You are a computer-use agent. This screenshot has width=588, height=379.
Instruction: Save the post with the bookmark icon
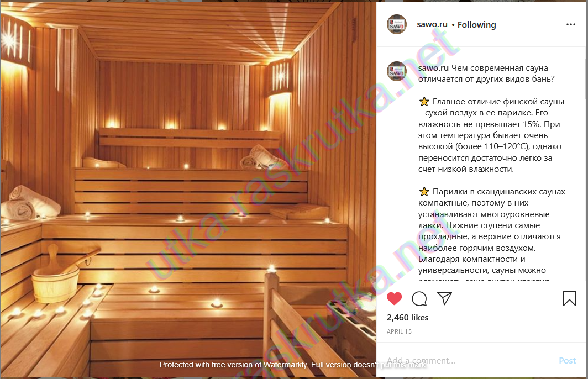pyautogui.click(x=569, y=299)
